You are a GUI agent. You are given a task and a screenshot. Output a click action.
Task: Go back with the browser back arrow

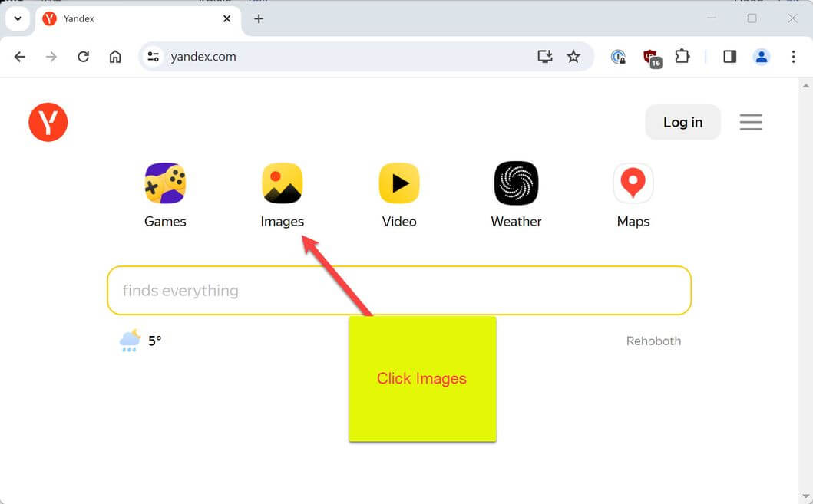pos(20,57)
